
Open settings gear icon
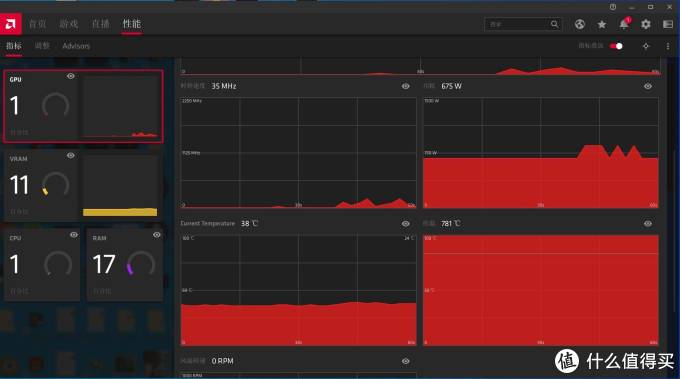tap(646, 24)
